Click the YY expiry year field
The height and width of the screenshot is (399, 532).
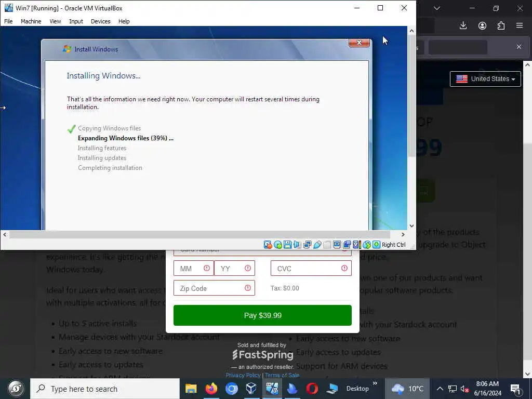tap(234, 269)
